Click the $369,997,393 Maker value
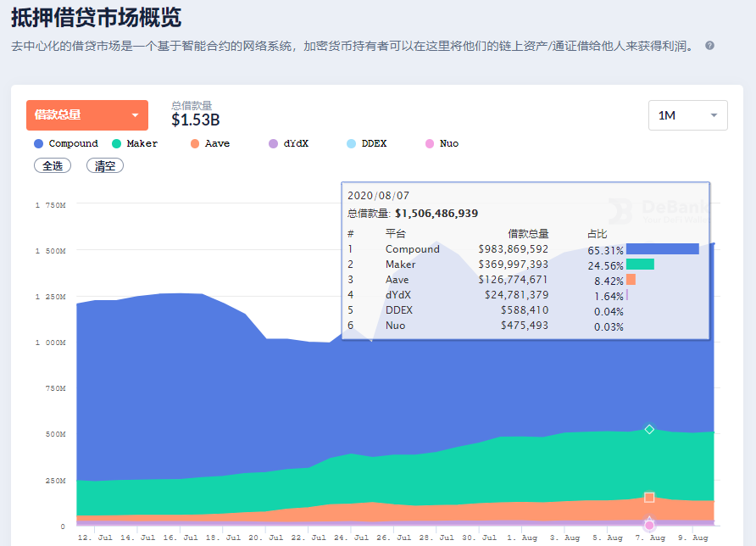 point(513,265)
